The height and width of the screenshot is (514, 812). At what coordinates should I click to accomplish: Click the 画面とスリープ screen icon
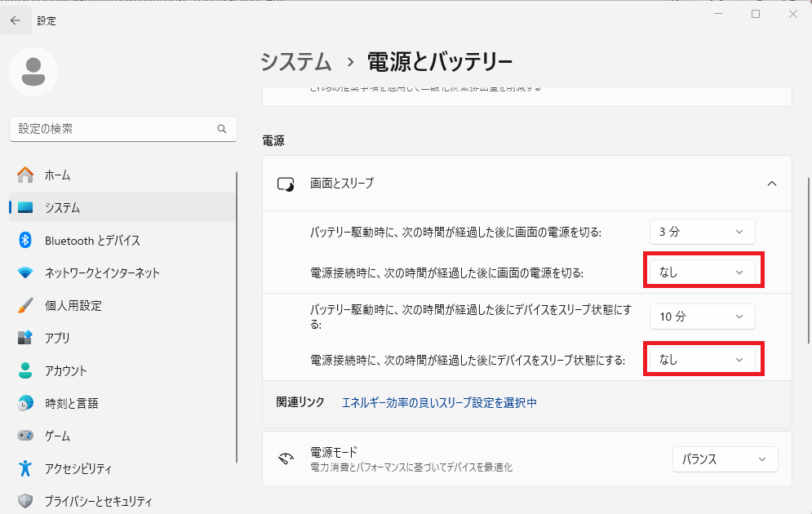[x=286, y=184]
